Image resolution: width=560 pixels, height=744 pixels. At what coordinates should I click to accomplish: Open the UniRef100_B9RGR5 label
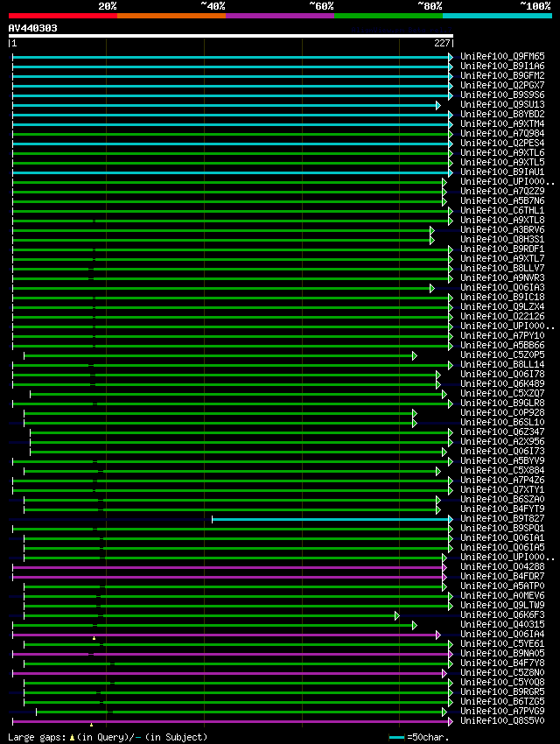(502, 692)
